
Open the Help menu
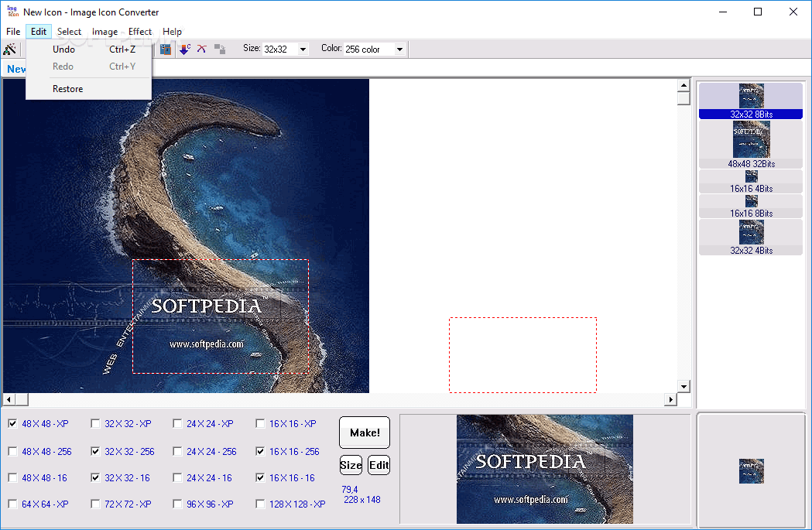pyautogui.click(x=172, y=32)
